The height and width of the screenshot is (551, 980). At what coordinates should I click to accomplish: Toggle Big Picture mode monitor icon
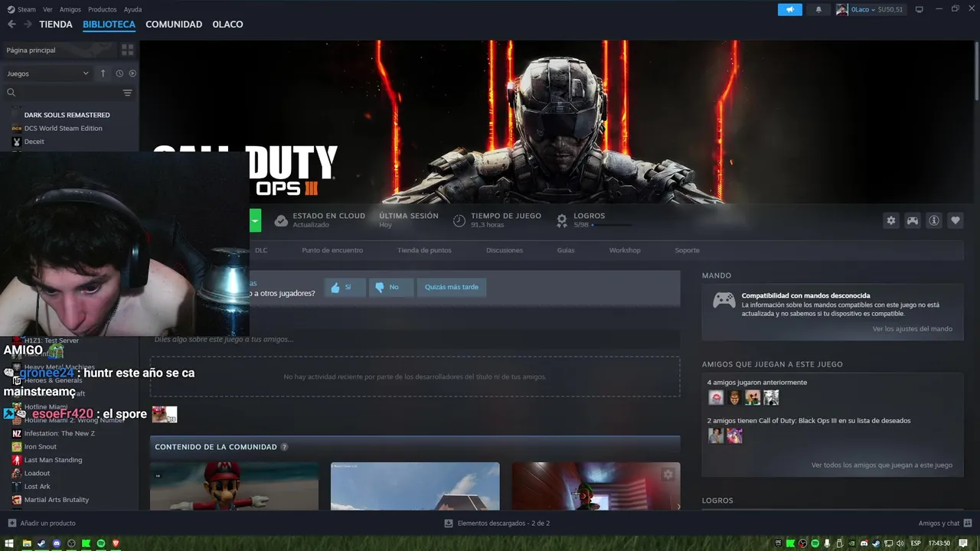pos(920,9)
